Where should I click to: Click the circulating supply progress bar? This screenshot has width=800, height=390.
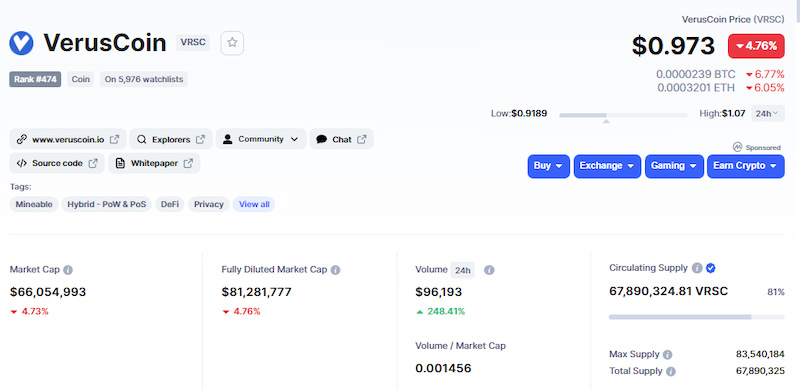[697, 317]
